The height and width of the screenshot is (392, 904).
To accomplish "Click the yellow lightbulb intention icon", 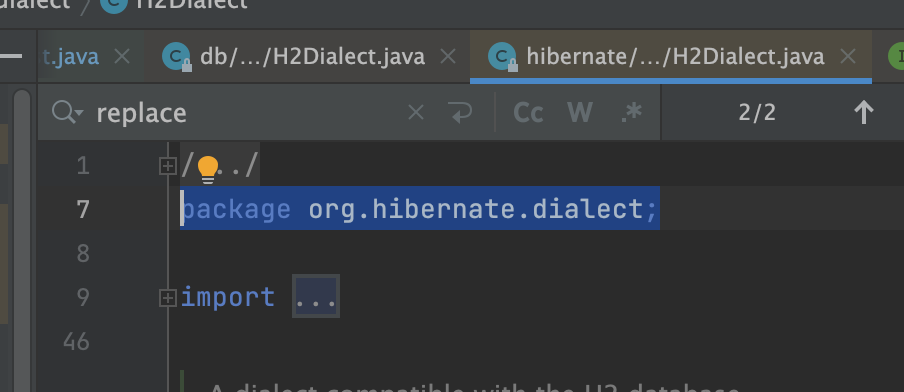I will click(208, 169).
